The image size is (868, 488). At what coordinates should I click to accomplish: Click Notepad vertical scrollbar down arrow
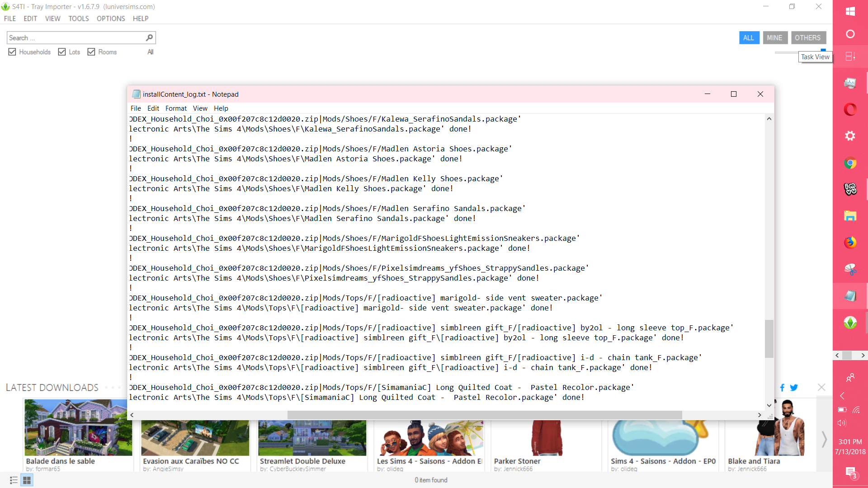pos(769,406)
